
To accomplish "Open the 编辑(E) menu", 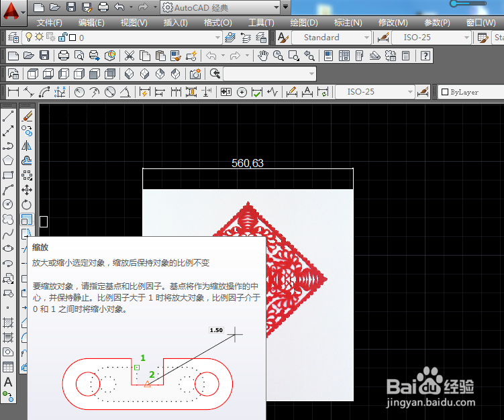I will pyautogui.click(x=91, y=23).
